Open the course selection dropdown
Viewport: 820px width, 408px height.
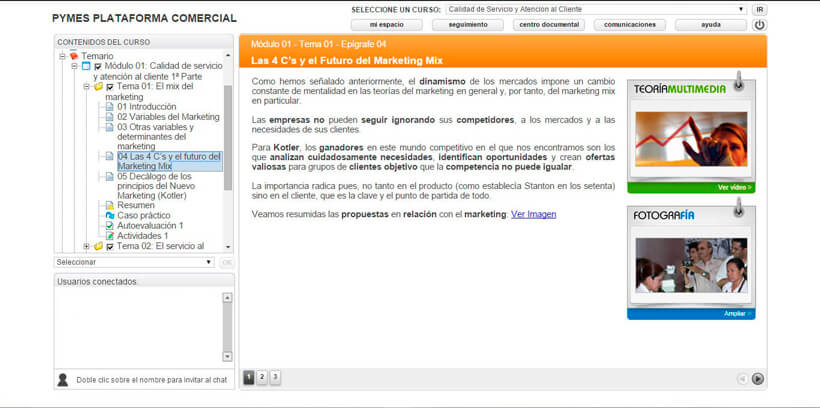tap(595, 9)
